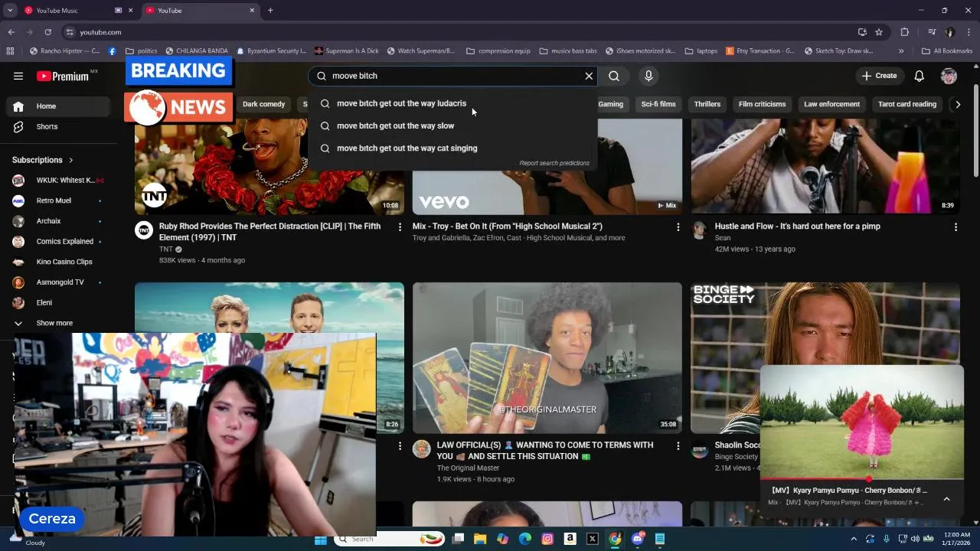
Task: Open the Home sidebar item
Action: pyautogui.click(x=57, y=106)
